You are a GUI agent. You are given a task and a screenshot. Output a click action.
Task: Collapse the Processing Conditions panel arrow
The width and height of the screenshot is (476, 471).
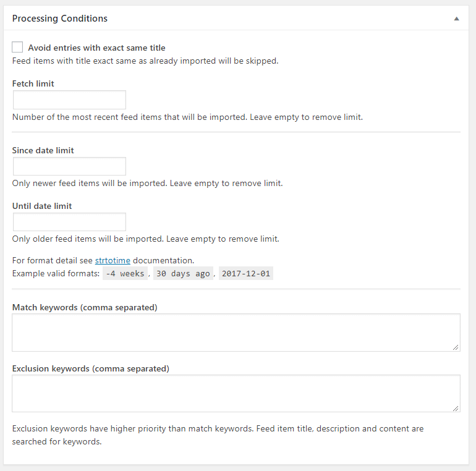pos(456,19)
